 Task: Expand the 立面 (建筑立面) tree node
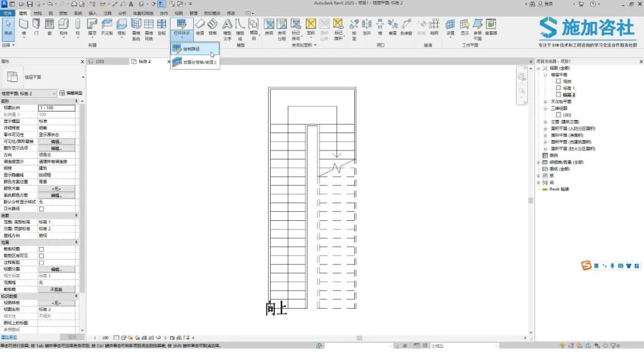coord(546,122)
